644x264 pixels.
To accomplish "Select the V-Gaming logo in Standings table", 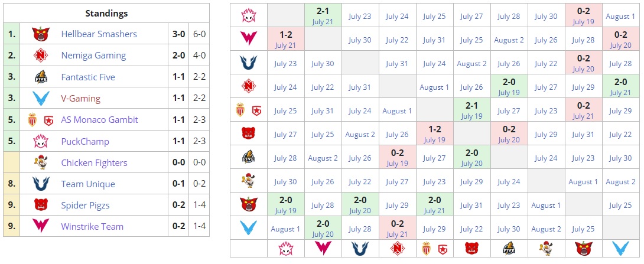I will point(40,99).
